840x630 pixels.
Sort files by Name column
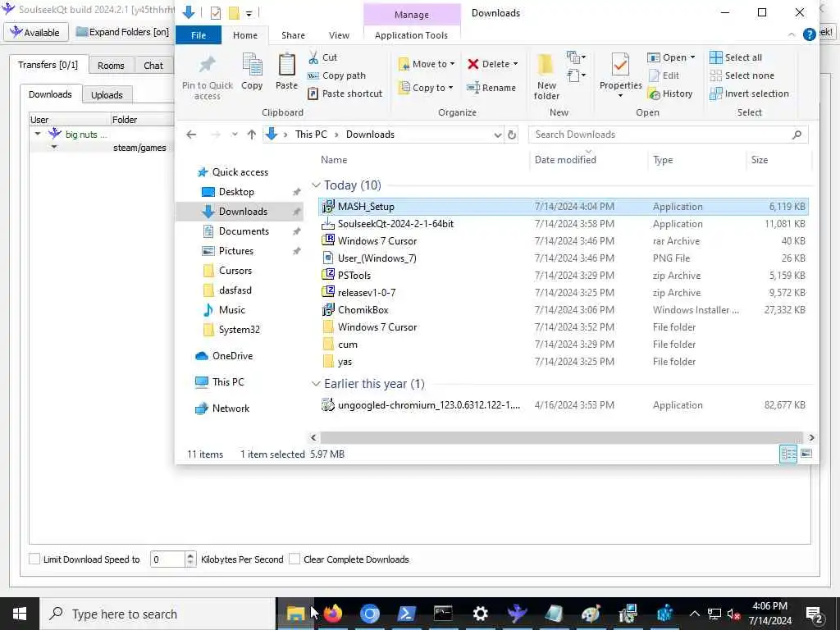(x=334, y=160)
